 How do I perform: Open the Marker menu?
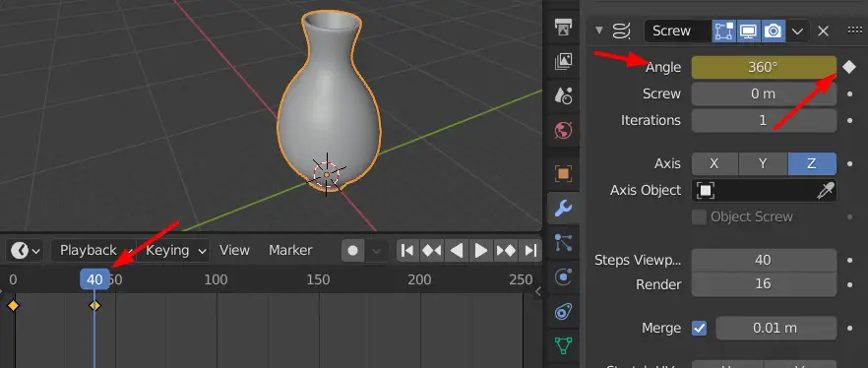[x=290, y=251]
